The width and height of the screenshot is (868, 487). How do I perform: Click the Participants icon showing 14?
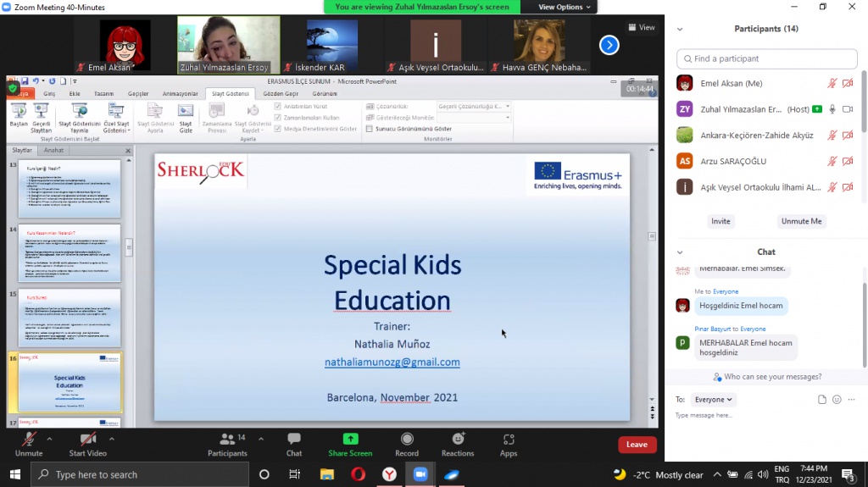click(227, 440)
